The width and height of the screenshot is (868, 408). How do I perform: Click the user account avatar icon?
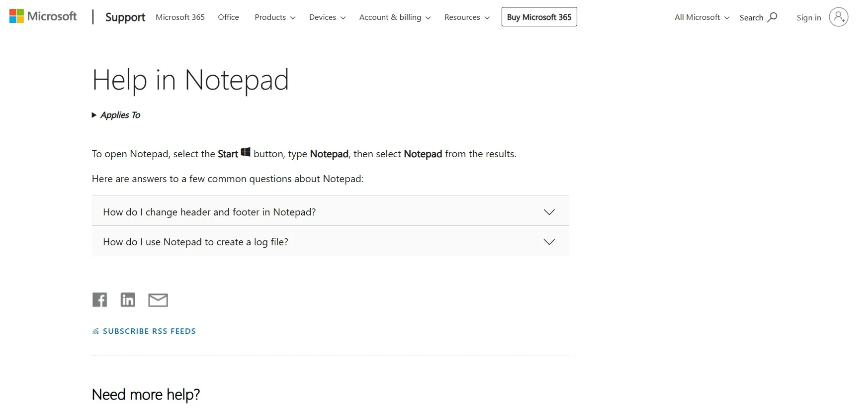point(838,17)
